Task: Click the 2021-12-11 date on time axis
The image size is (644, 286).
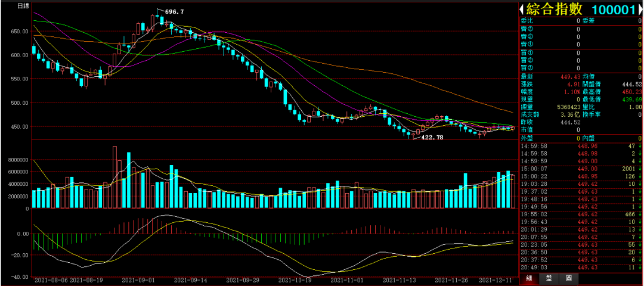Action: point(495,280)
